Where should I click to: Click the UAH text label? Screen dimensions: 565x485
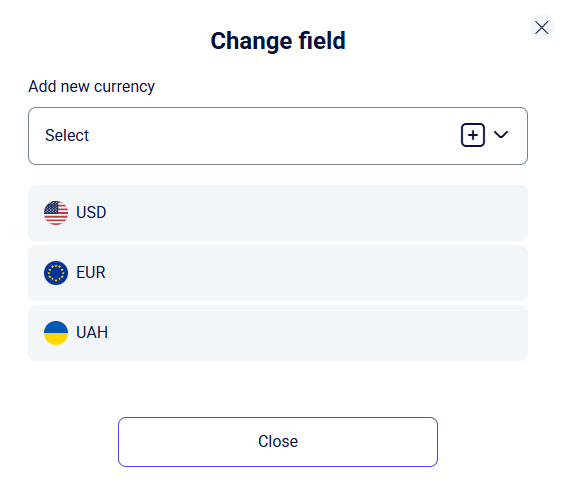(x=92, y=332)
